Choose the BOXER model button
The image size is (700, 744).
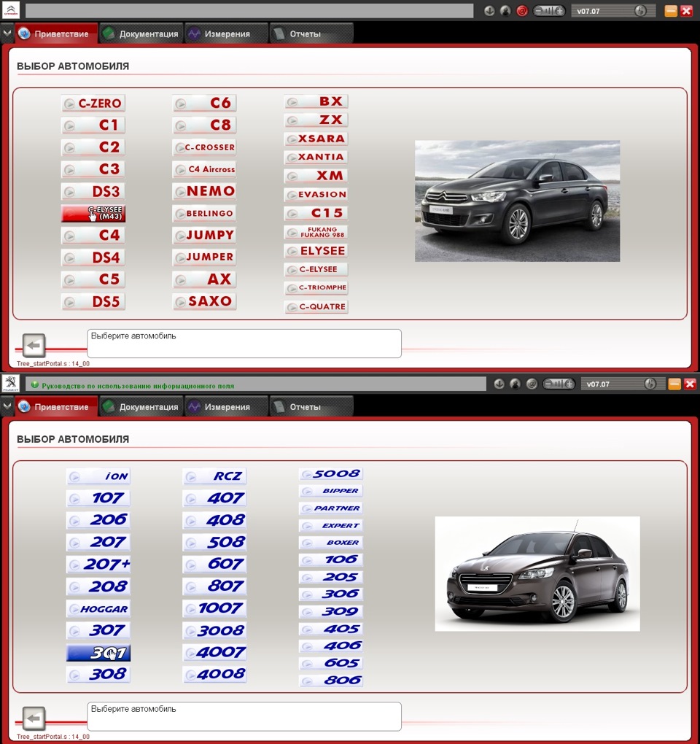coord(331,543)
